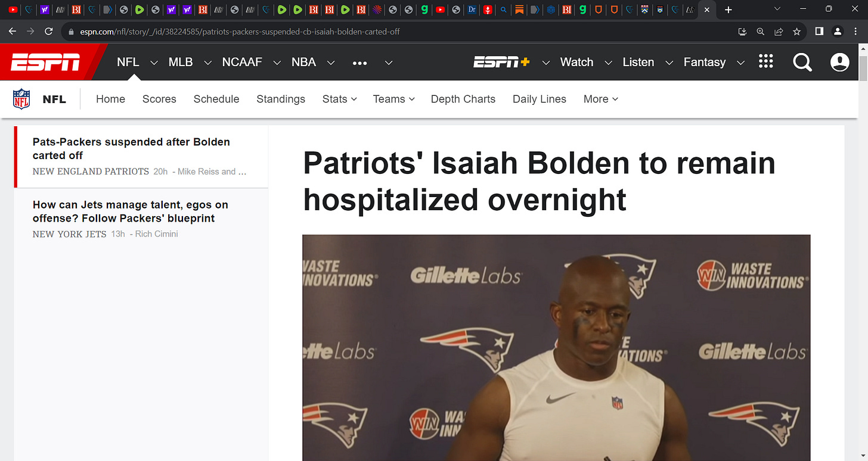Expand the chevron next to Listen
The width and height of the screenshot is (868, 461).
[669, 63]
